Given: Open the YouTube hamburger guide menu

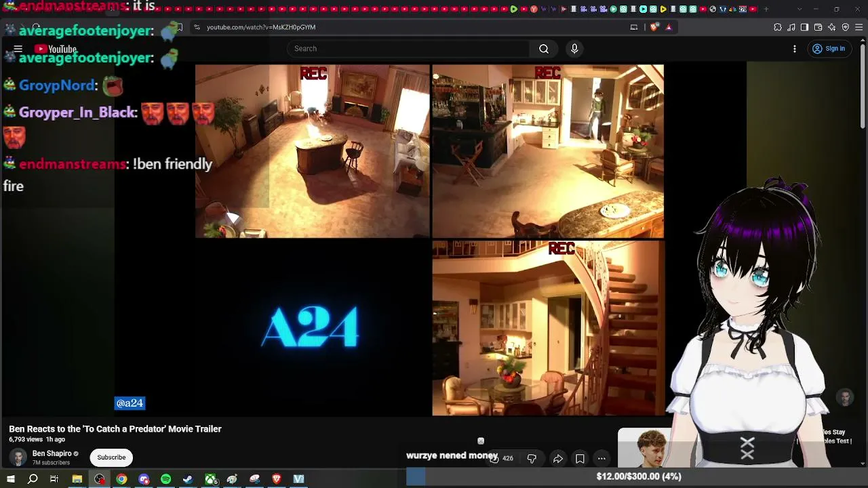Looking at the screenshot, I should tap(18, 49).
